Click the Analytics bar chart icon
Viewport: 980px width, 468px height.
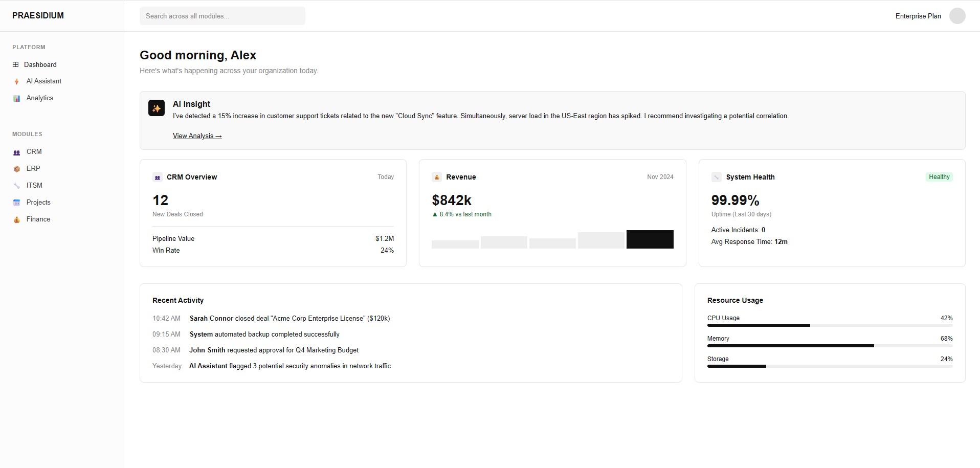[x=16, y=98]
